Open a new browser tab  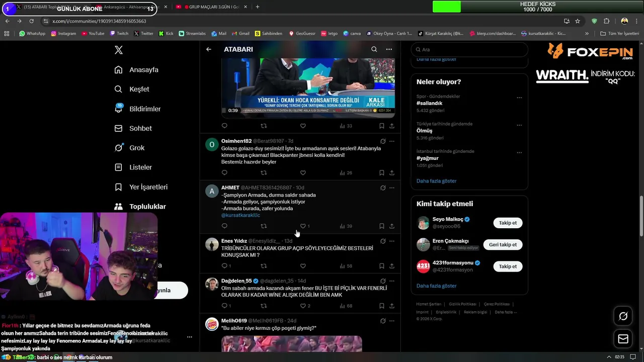click(257, 7)
